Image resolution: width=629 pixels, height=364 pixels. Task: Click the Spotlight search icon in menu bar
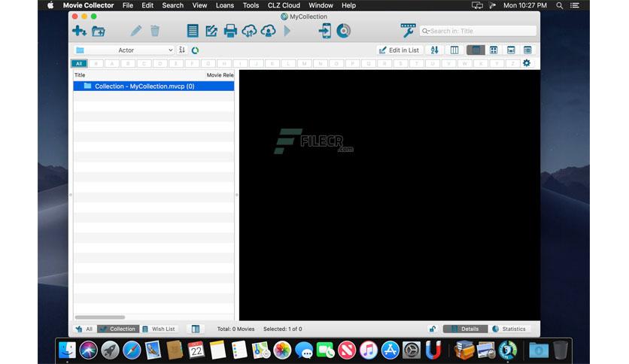click(x=559, y=5)
